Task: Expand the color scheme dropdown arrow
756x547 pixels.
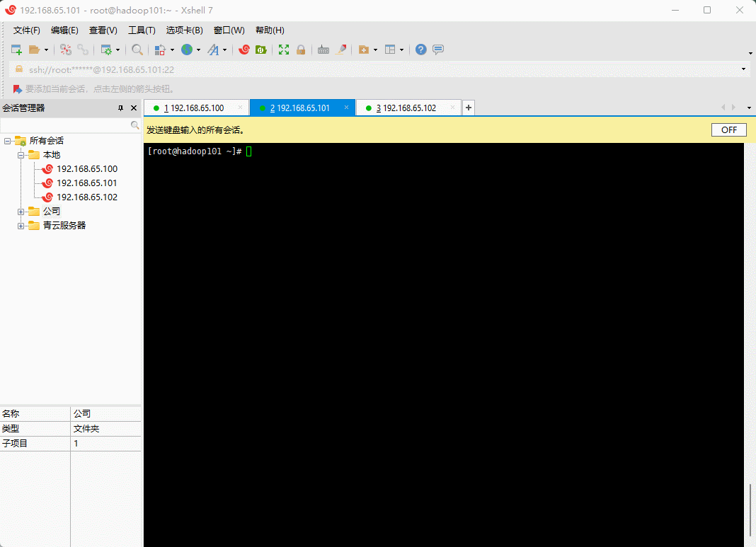Action: [172, 50]
